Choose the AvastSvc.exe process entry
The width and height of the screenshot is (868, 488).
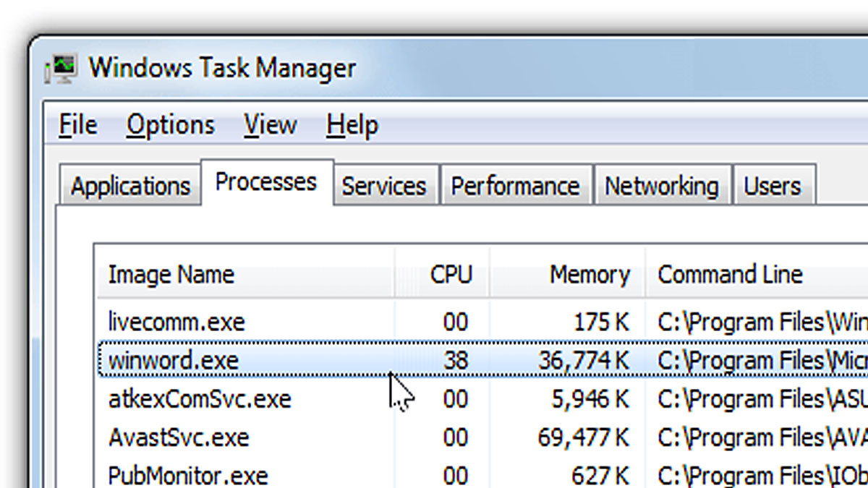click(x=178, y=437)
